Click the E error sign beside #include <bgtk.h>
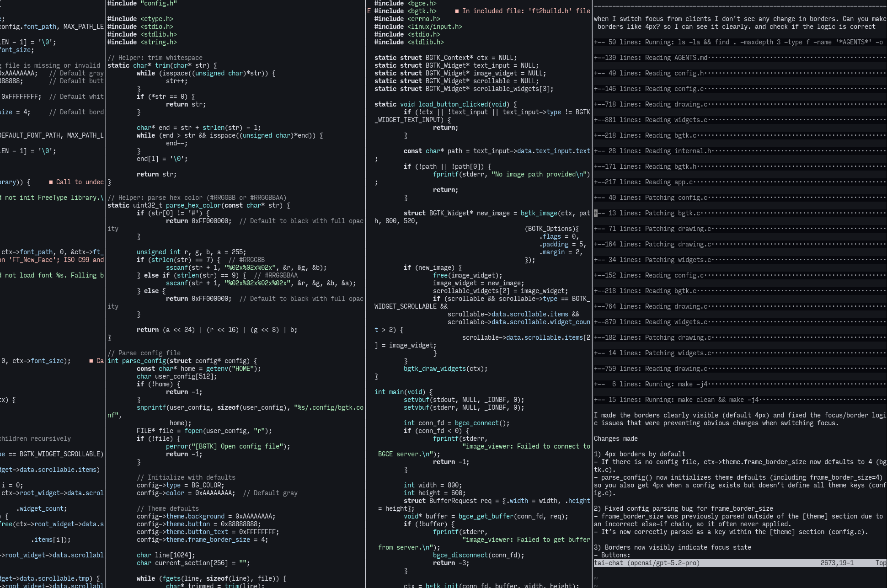 (x=369, y=11)
